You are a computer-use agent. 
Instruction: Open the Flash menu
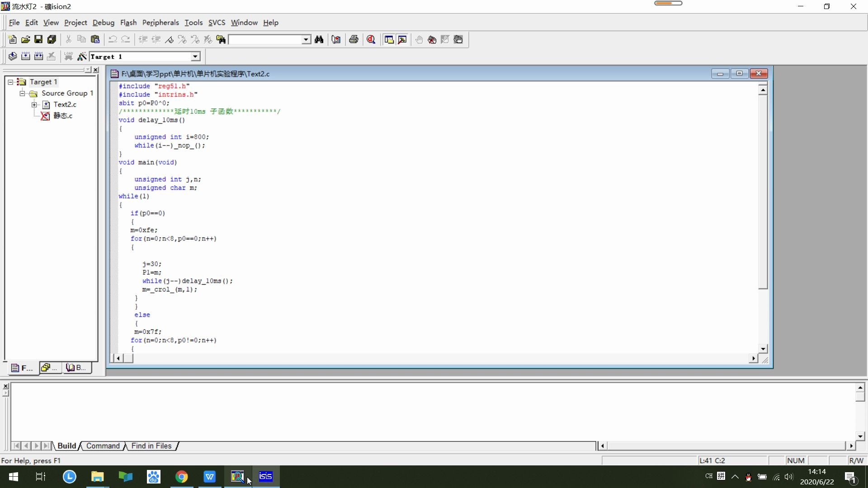click(128, 23)
